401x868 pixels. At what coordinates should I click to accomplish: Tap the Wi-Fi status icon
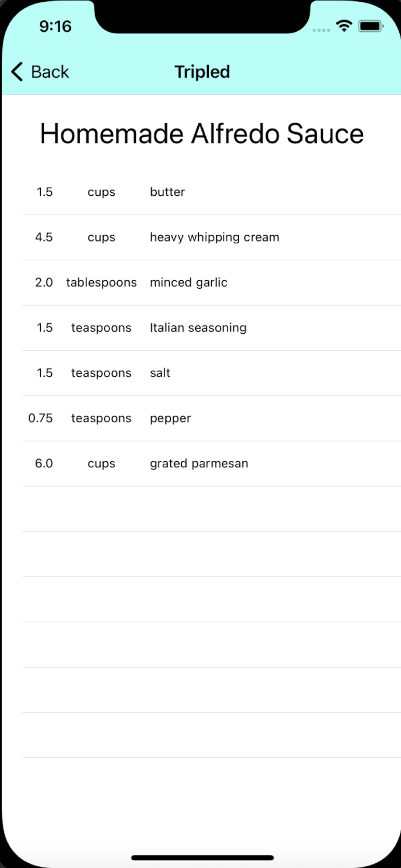(x=344, y=26)
